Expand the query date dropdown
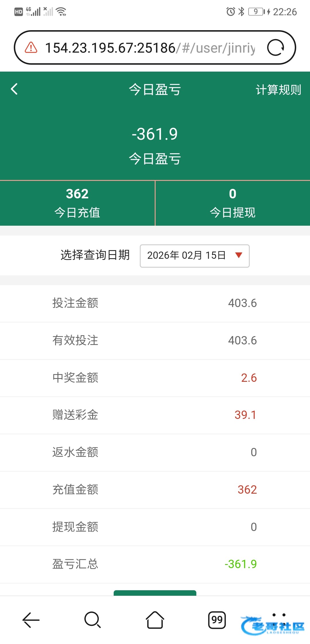This screenshot has height=644, width=310. coord(194,256)
